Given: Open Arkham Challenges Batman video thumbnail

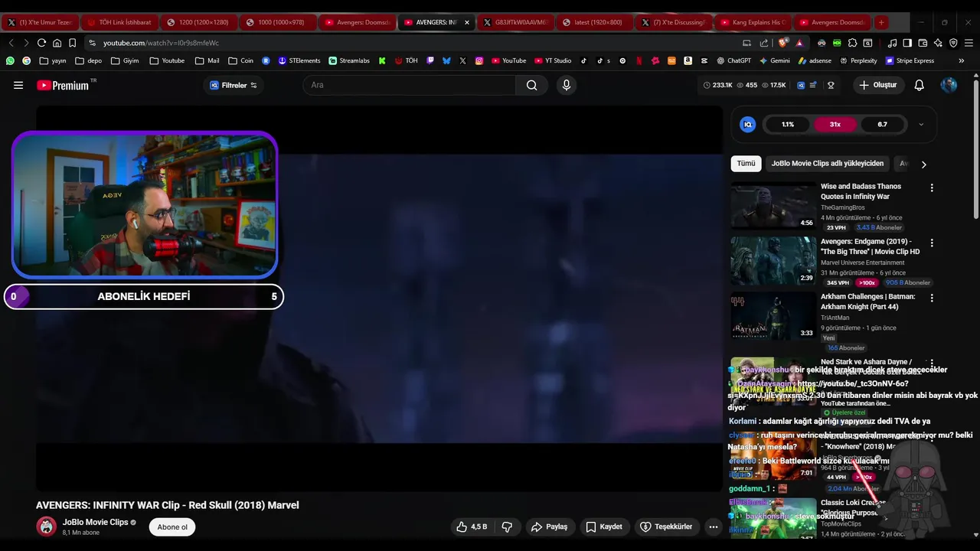Looking at the screenshot, I should (773, 316).
